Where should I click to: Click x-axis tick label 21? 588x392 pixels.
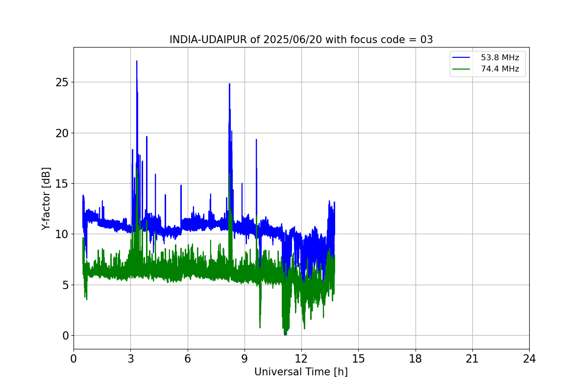click(x=472, y=359)
